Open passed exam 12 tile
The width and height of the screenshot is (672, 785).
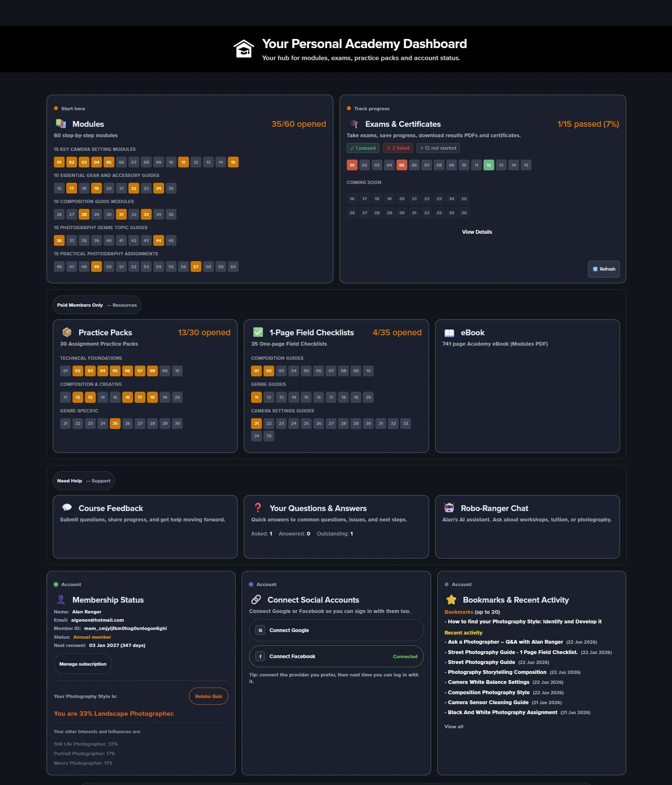[489, 165]
